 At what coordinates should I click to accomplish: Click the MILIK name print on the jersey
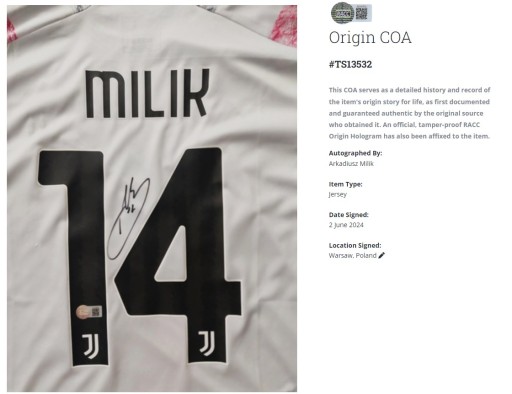tap(147, 94)
